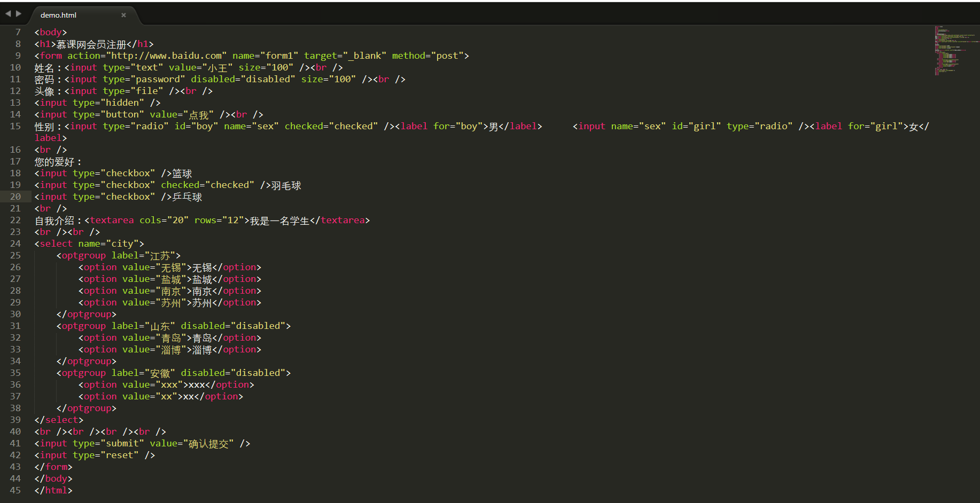This screenshot has width=980, height=503.
Task: Close the demo.html tab
Action: coord(123,15)
